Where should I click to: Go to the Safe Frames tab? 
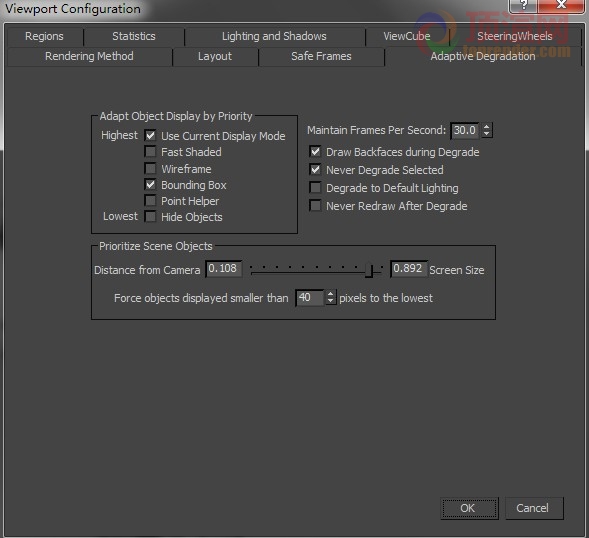(x=321, y=56)
